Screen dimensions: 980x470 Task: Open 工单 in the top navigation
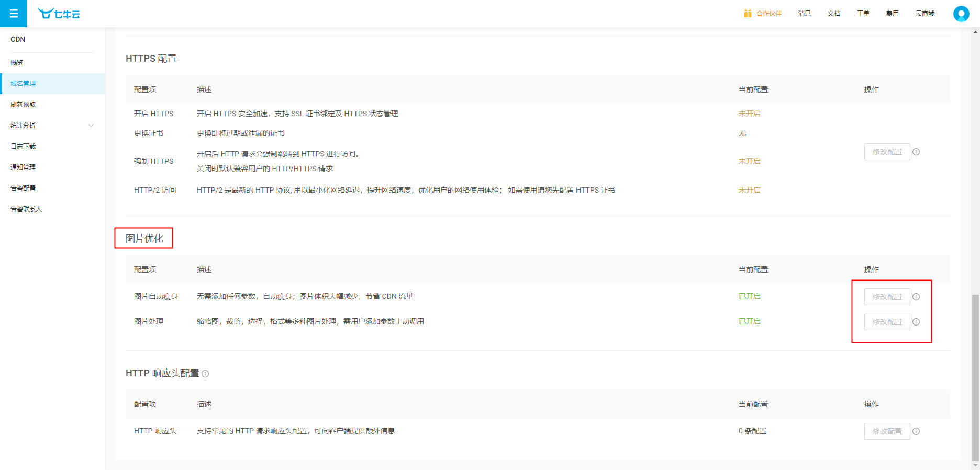point(863,14)
